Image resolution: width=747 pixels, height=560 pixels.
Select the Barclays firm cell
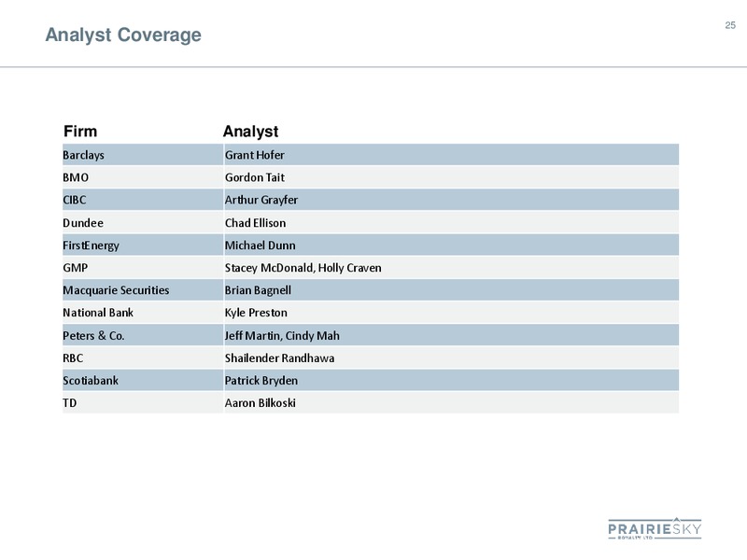[143, 155]
